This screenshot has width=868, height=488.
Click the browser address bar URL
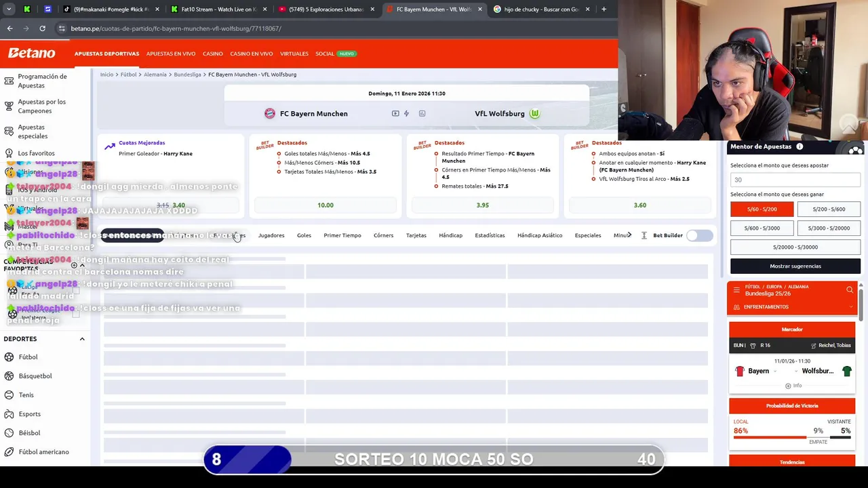point(176,28)
